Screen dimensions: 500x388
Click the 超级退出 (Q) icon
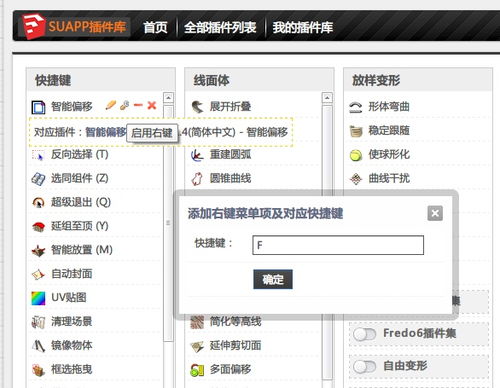[38, 202]
